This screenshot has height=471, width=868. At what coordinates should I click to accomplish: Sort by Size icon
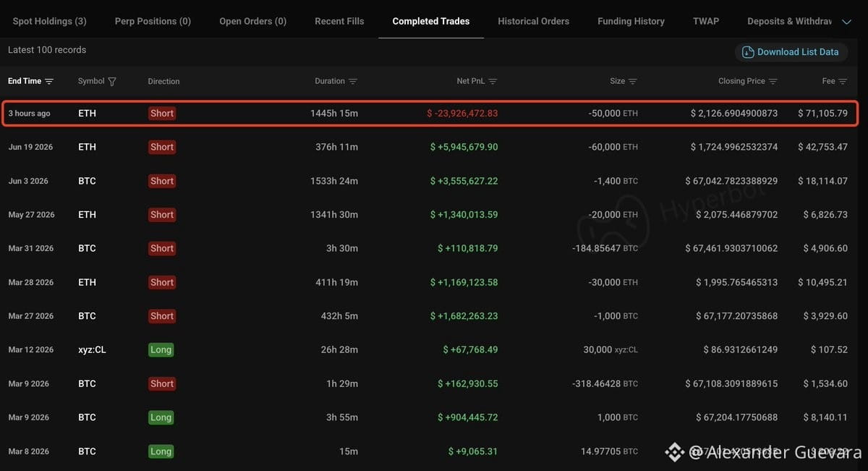click(633, 82)
